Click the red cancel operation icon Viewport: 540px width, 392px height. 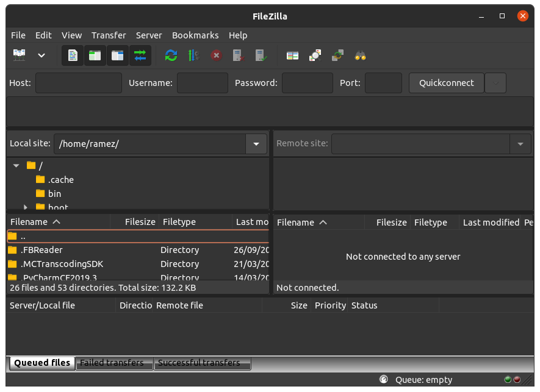click(216, 55)
